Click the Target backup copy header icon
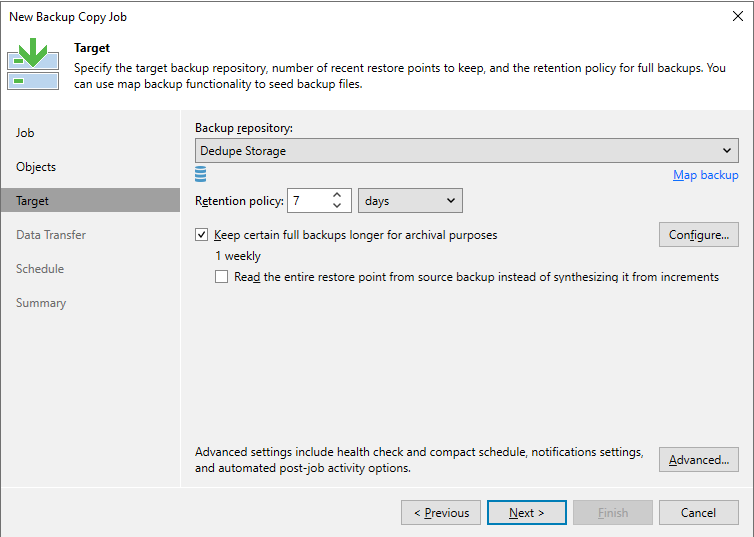Viewport: 754px width, 537px height. pos(33,66)
